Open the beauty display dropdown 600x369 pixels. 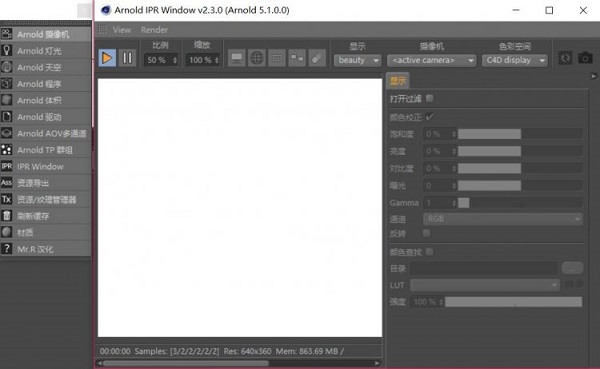click(x=357, y=60)
